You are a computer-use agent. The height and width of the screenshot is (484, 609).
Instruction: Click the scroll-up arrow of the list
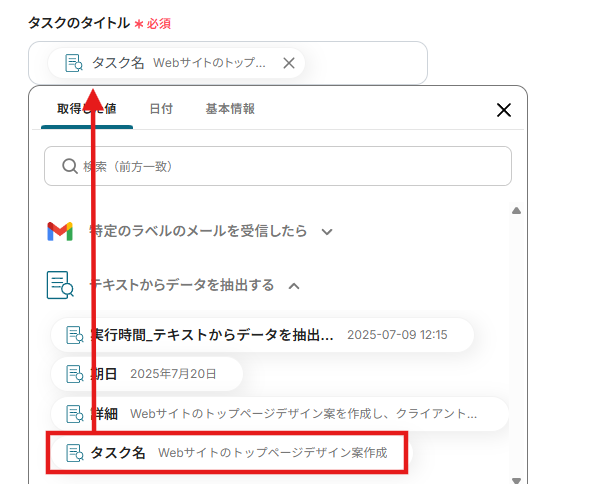(516, 211)
